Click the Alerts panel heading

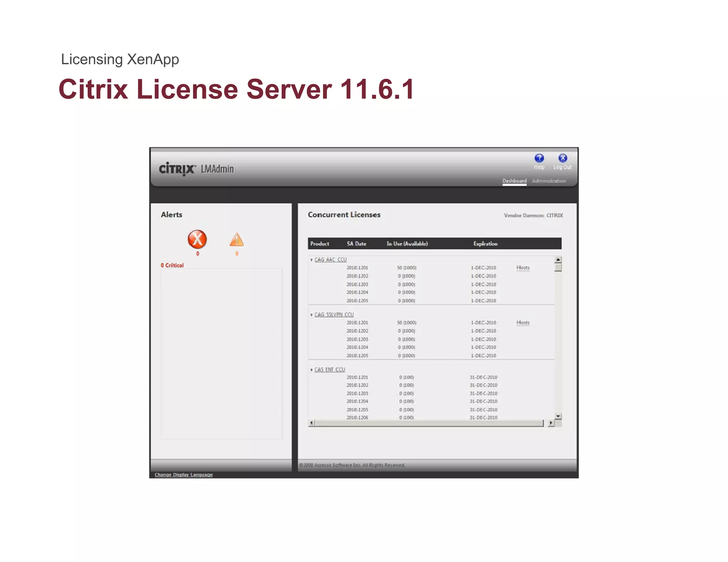click(x=171, y=215)
